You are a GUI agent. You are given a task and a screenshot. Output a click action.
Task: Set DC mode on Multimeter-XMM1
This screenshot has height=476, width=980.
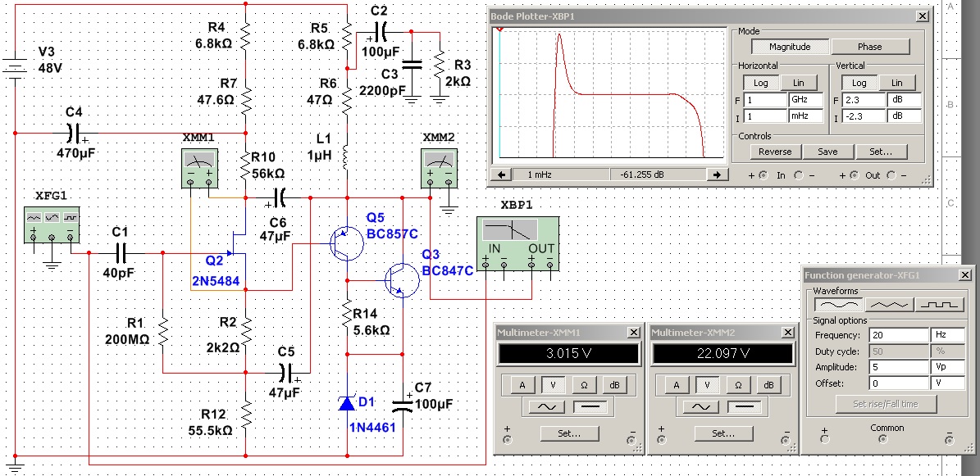tap(590, 407)
